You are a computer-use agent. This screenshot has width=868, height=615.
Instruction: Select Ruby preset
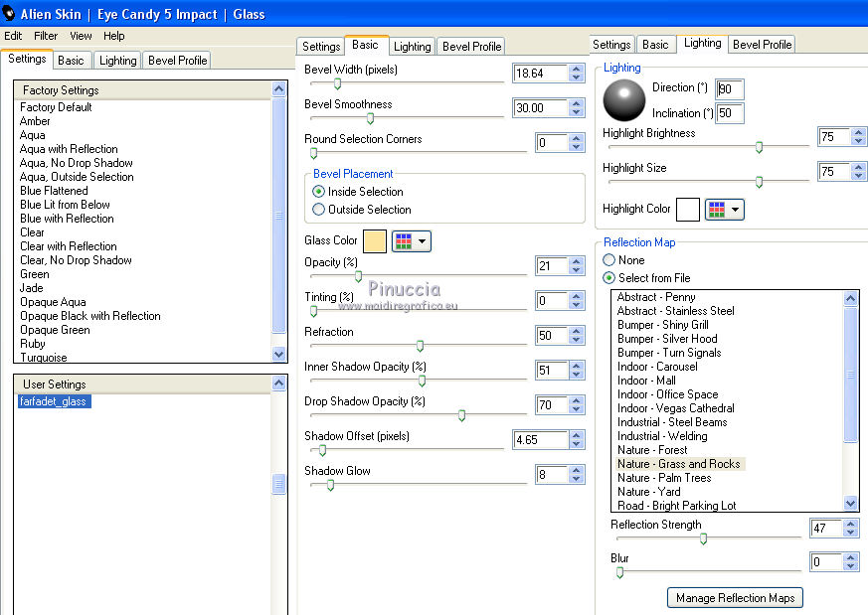pyautogui.click(x=33, y=344)
